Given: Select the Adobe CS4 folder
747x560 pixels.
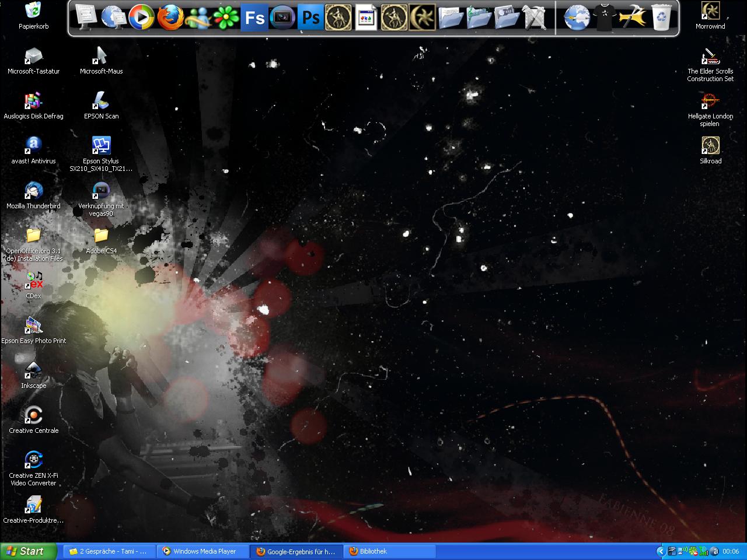Looking at the screenshot, I should click(101, 239).
